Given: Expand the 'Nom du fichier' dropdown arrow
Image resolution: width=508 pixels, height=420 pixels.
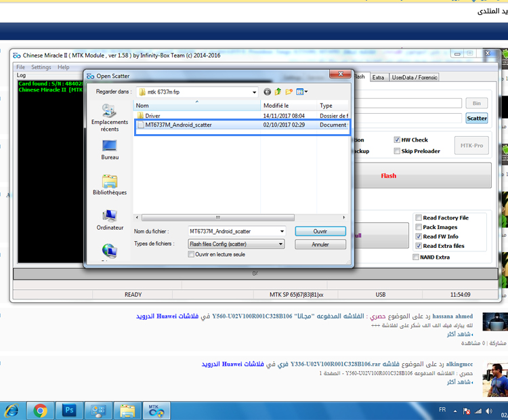Looking at the screenshot, I should click(282, 232).
